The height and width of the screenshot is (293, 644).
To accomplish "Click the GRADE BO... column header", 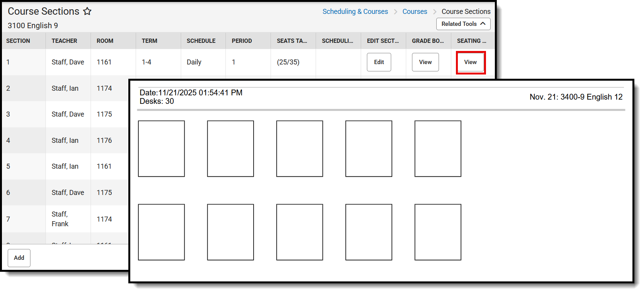I will (x=428, y=41).
